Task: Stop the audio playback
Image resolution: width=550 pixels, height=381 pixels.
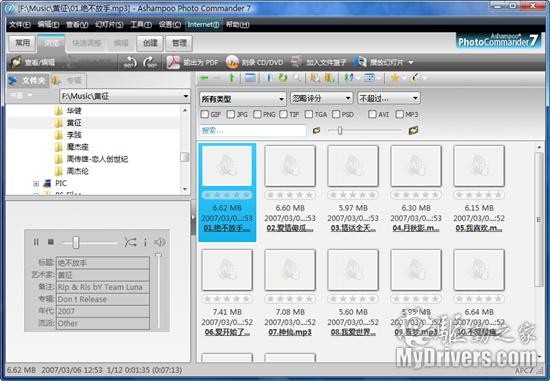Action: 51,242
